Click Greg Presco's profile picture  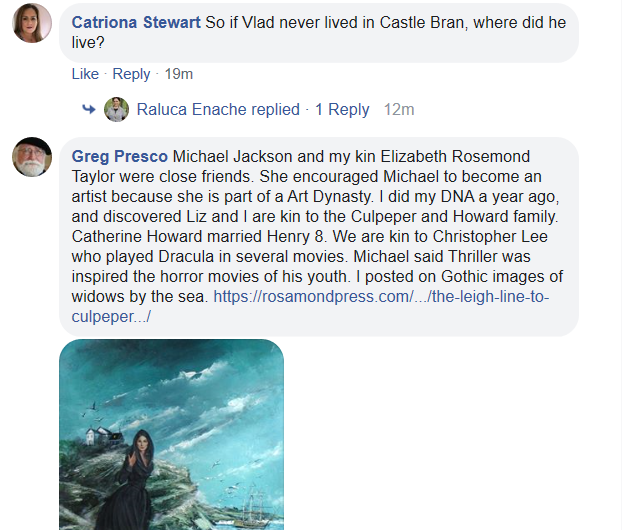[32, 157]
